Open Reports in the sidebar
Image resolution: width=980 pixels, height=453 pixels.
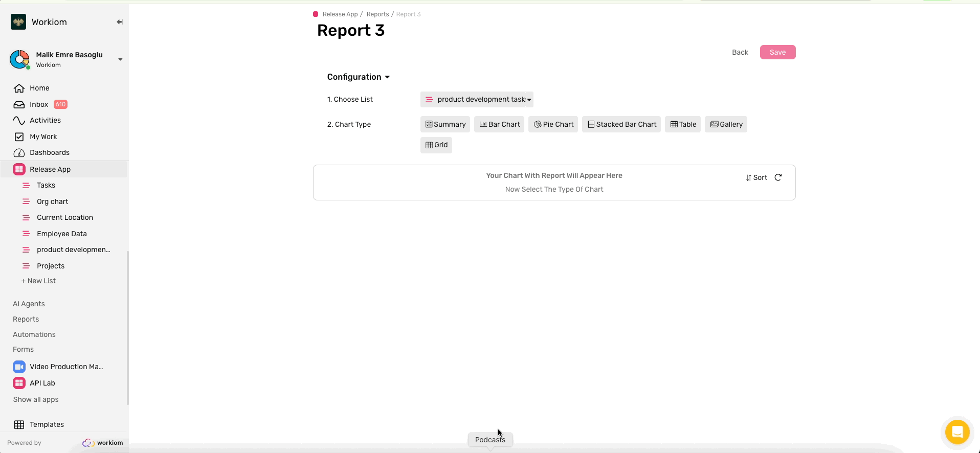(x=26, y=319)
